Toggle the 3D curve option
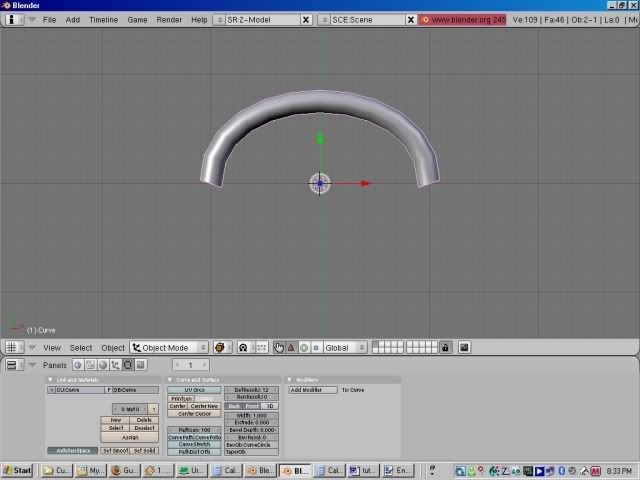Image resolution: width=640 pixels, height=480 pixels. pos(270,406)
